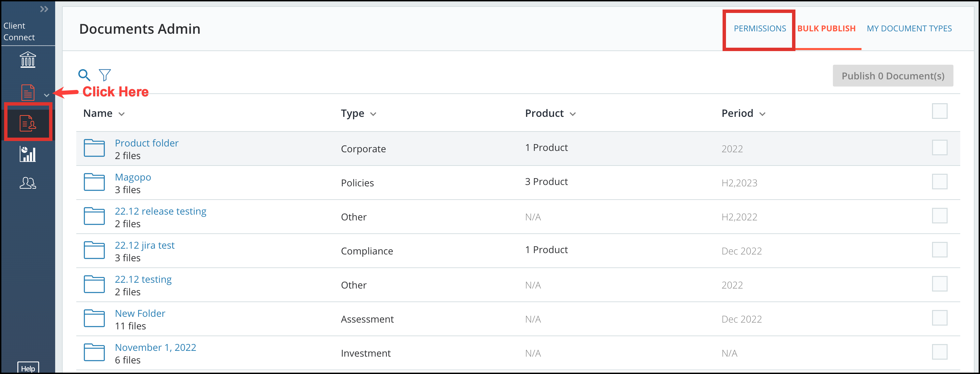
Task: Sort by the Name column chevron
Action: pyautogui.click(x=122, y=114)
